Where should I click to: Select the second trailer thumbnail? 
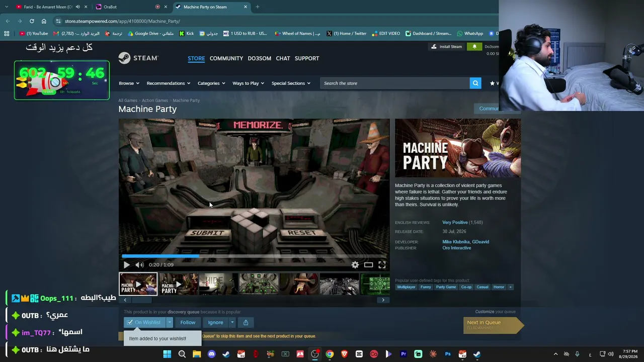[x=179, y=284]
